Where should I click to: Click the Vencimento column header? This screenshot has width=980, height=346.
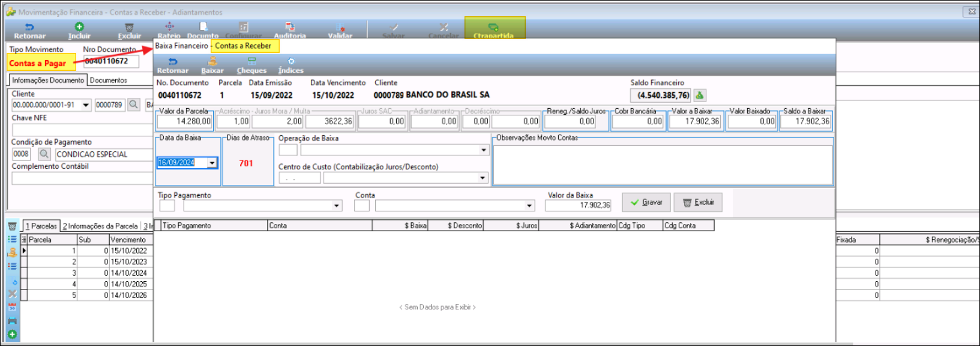point(131,240)
